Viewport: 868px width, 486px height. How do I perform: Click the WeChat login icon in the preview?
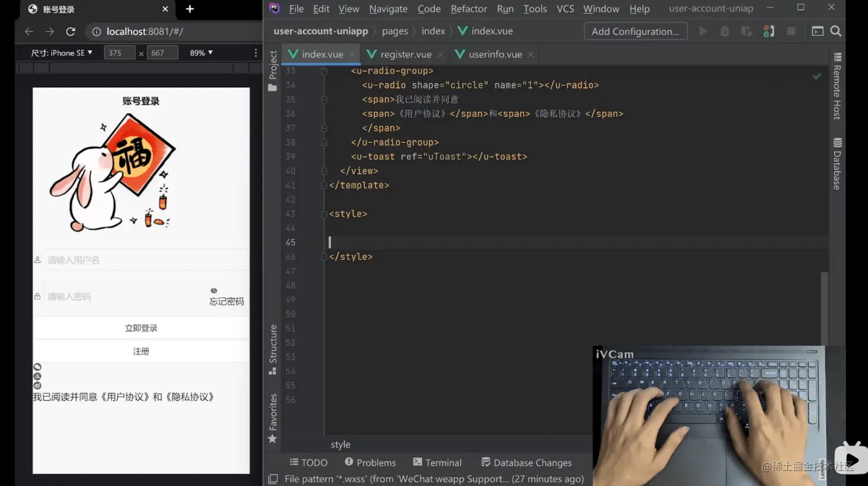point(37,366)
